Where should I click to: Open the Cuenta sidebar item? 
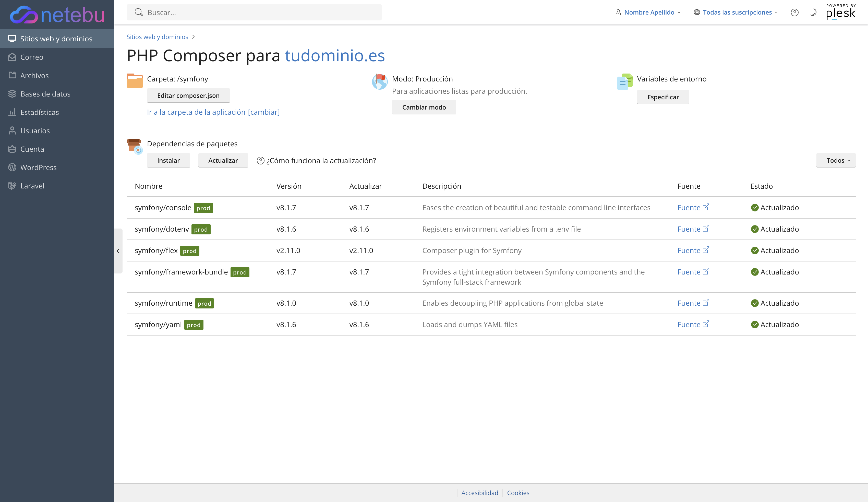(57, 149)
